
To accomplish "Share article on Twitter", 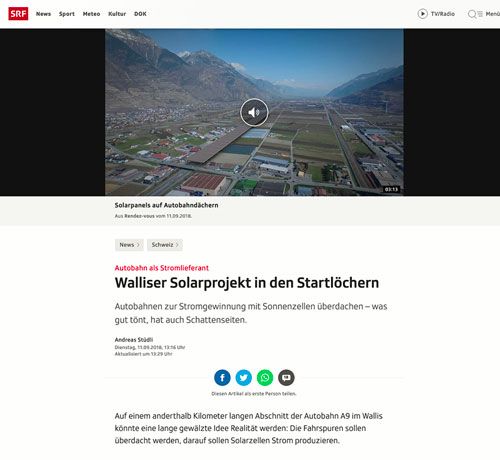I will pyautogui.click(x=244, y=377).
